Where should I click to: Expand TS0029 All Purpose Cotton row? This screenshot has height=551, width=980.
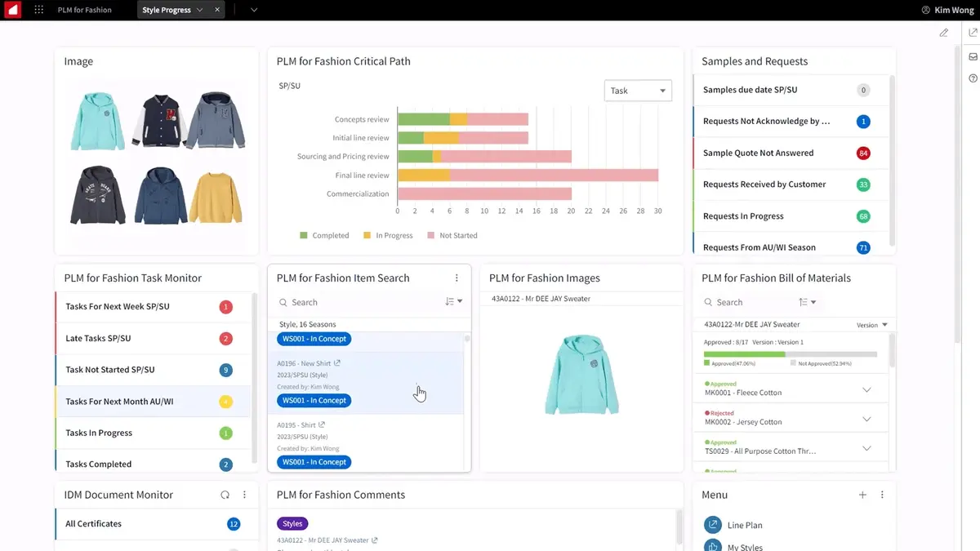[x=866, y=448]
